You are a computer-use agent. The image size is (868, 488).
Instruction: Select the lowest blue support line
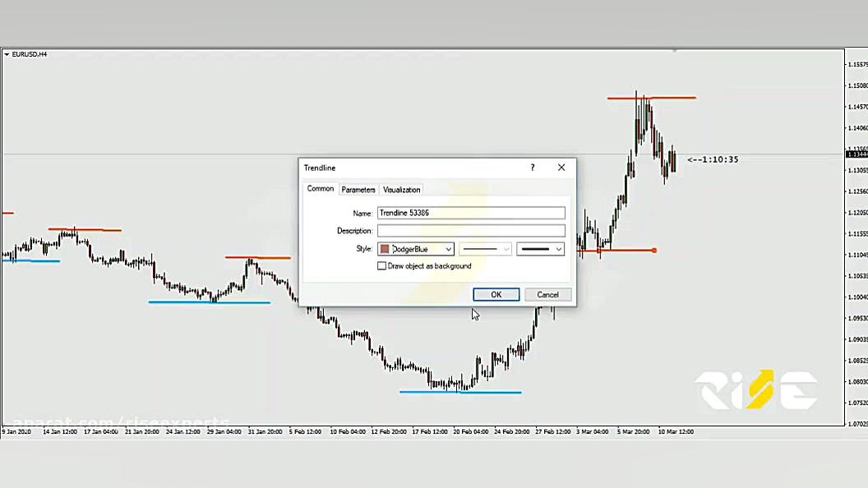[x=460, y=392]
